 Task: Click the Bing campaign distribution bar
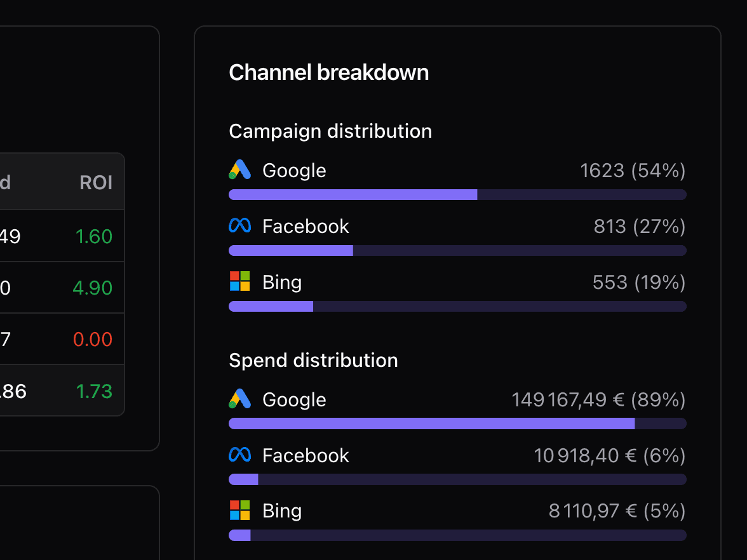pos(457,306)
